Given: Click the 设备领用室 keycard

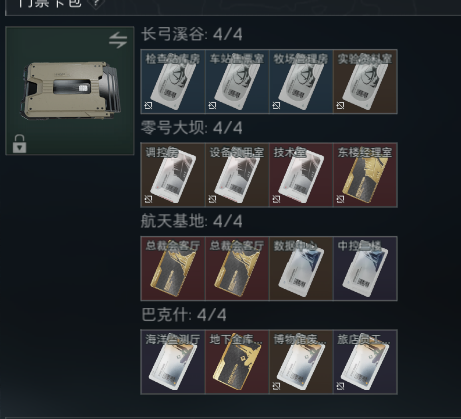Looking at the screenshot, I should tap(237, 175).
